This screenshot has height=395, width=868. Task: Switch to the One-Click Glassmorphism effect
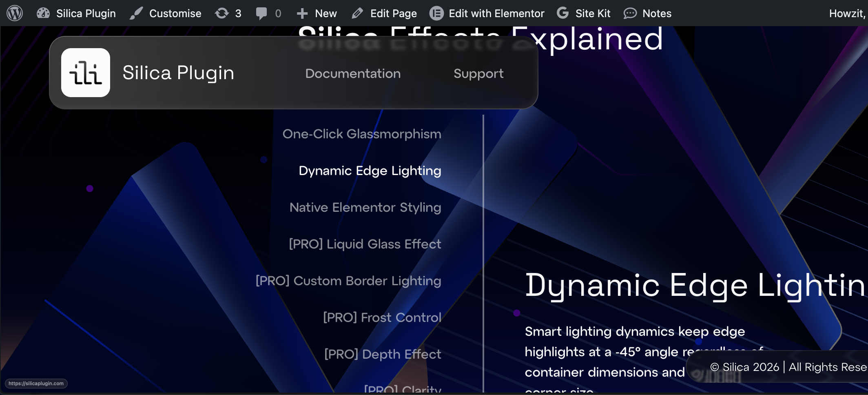point(362,134)
